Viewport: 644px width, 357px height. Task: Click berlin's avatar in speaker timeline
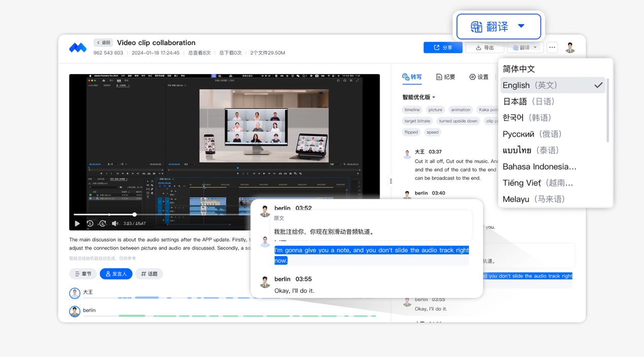(75, 311)
